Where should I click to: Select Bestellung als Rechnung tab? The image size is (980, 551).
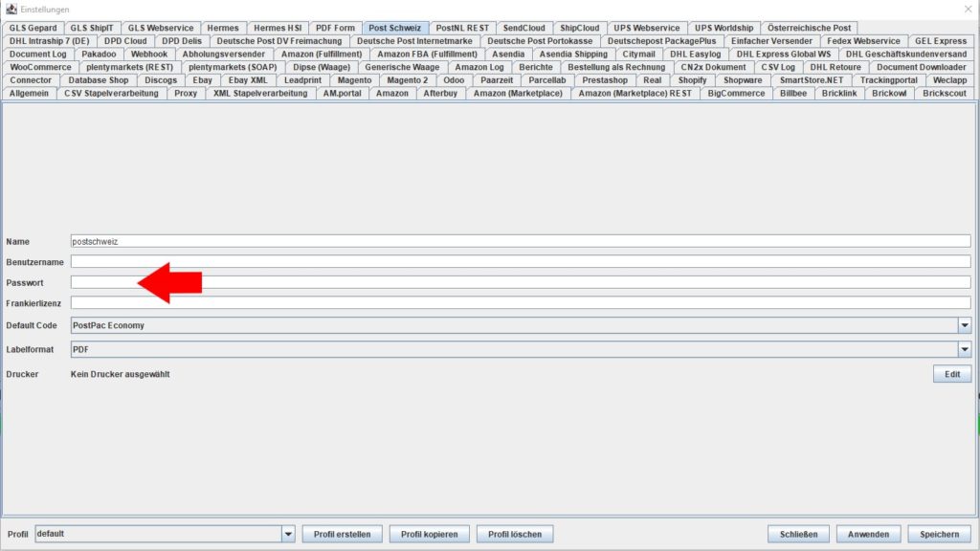[x=616, y=68]
